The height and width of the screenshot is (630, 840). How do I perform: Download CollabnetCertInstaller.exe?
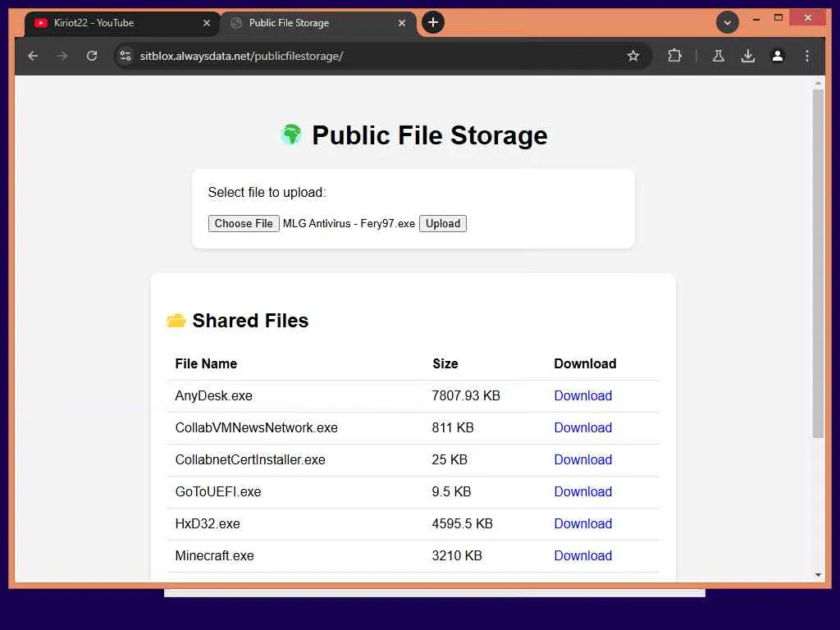tap(583, 459)
